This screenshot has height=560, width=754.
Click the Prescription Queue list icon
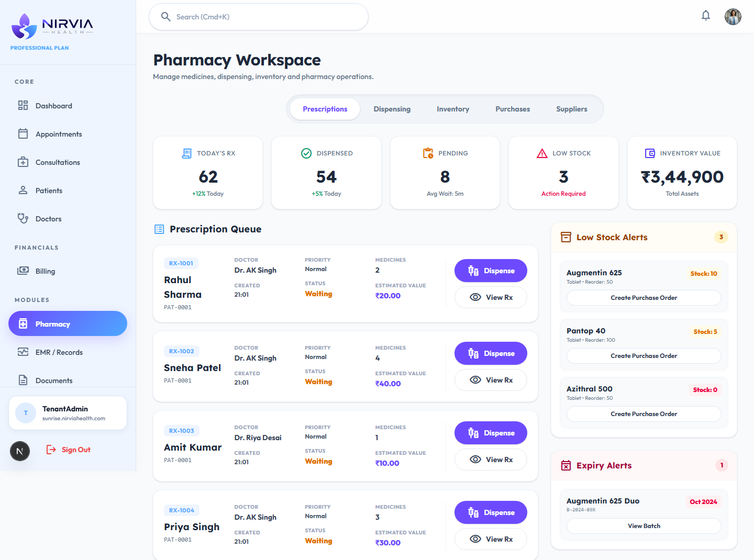(159, 229)
